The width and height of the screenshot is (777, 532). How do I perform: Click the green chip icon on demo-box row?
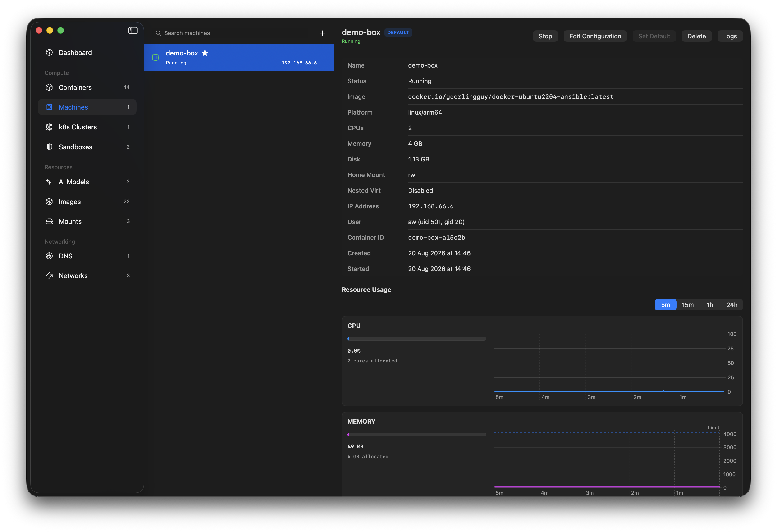tap(155, 58)
